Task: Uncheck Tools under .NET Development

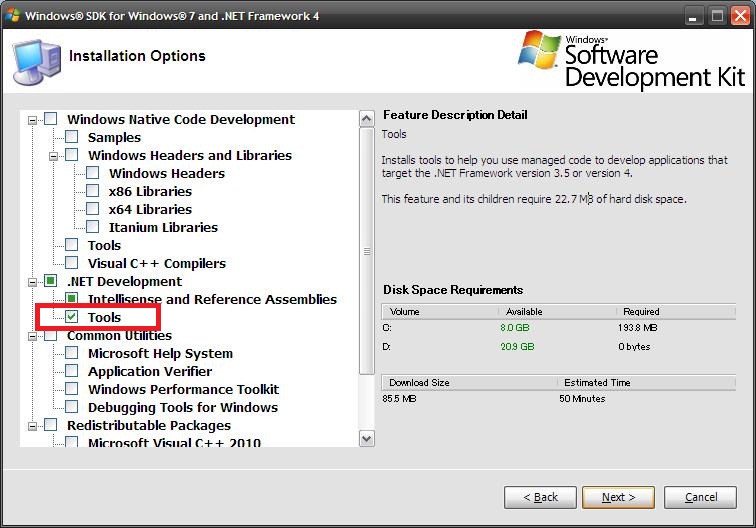Action: click(71, 317)
